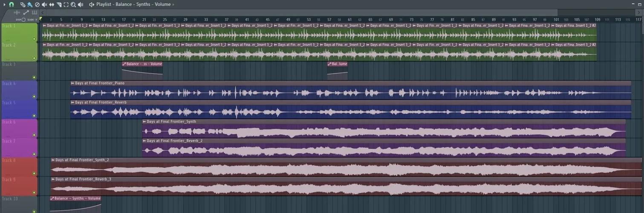The height and width of the screenshot is (213, 644).
Task: Select the Paint brush tool
Action: coord(29,4)
